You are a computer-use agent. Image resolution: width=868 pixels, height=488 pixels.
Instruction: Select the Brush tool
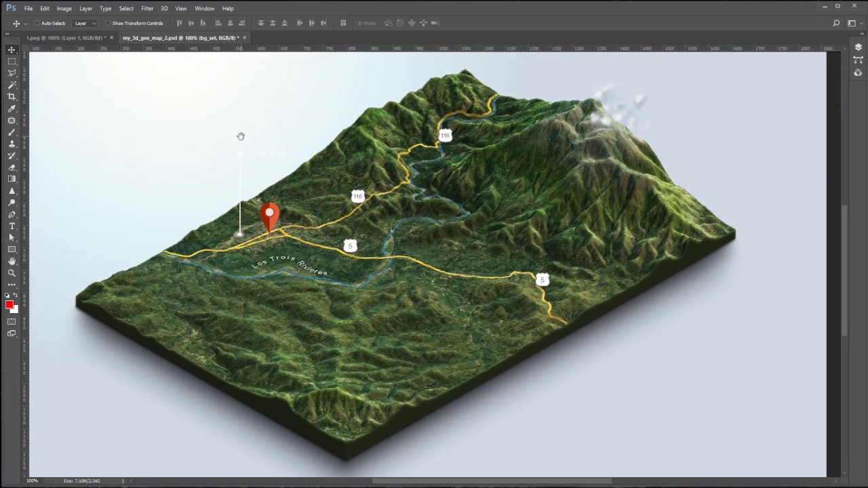click(12, 132)
